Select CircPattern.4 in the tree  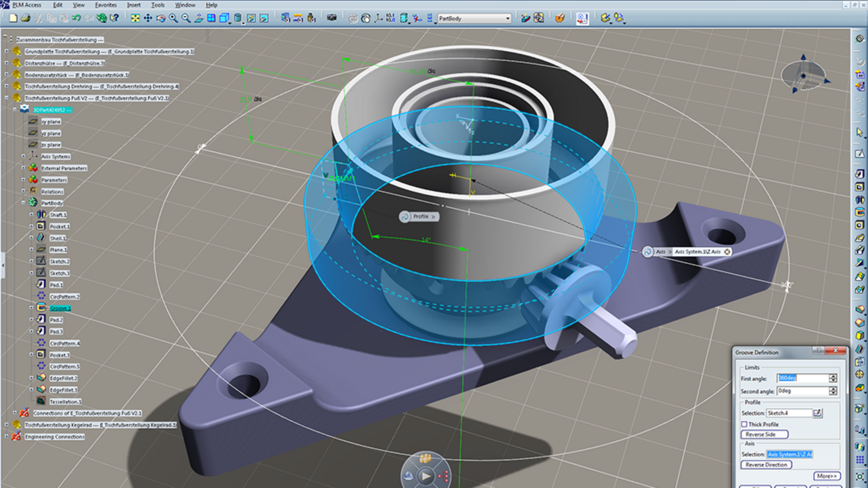pyautogui.click(x=65, y=343)
